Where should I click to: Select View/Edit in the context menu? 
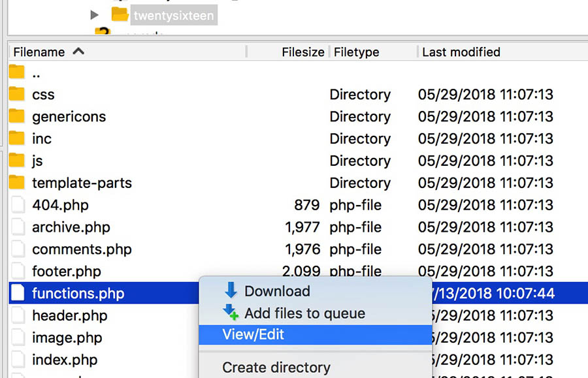coord(253,335)
